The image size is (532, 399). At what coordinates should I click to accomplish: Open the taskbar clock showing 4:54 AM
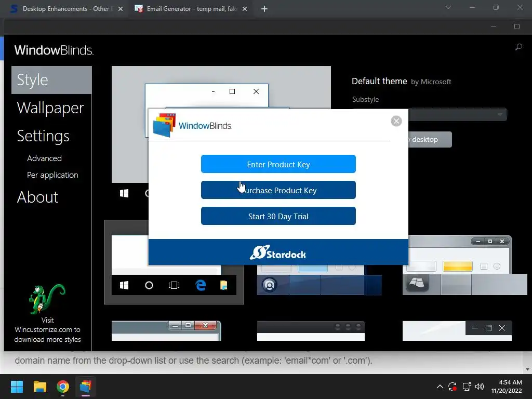(507, 387)
